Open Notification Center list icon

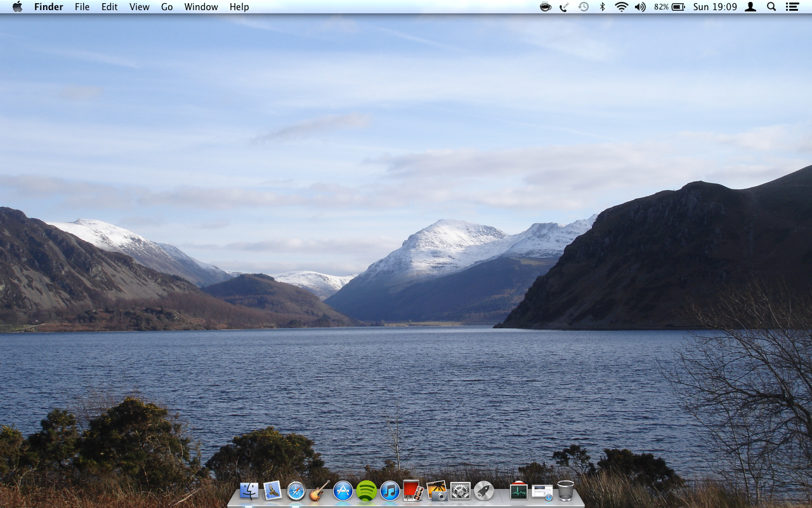(792, 7)
